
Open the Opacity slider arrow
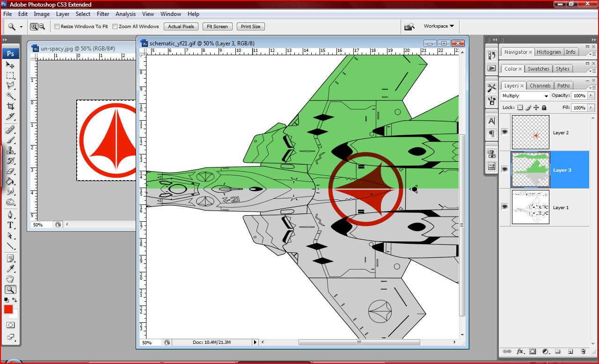pyautogui.click(x=591, y=95)
